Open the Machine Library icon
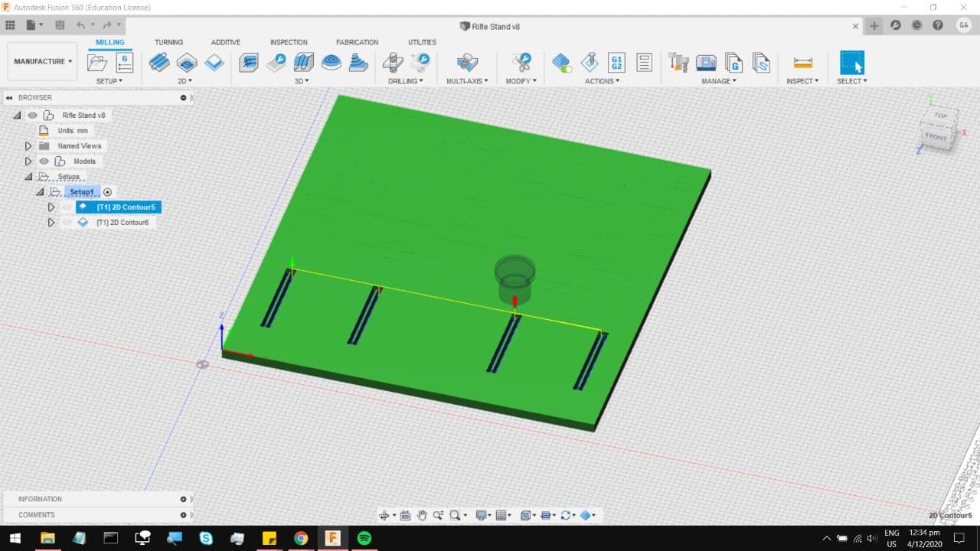Viewport: 980px width, 551px height. (x=706, y=62)
